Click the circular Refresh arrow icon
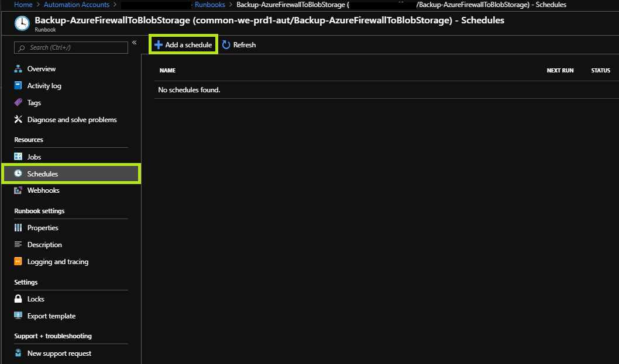Image resolution: width=619 pixels, height=364 pixels. coord(226,45)
